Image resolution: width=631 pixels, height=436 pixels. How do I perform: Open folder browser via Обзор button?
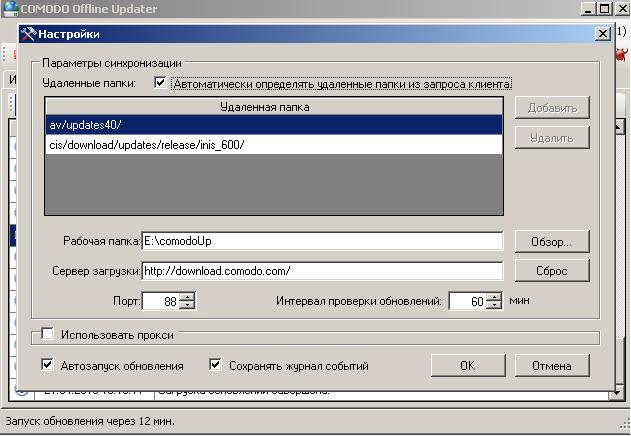coord(552,242)
